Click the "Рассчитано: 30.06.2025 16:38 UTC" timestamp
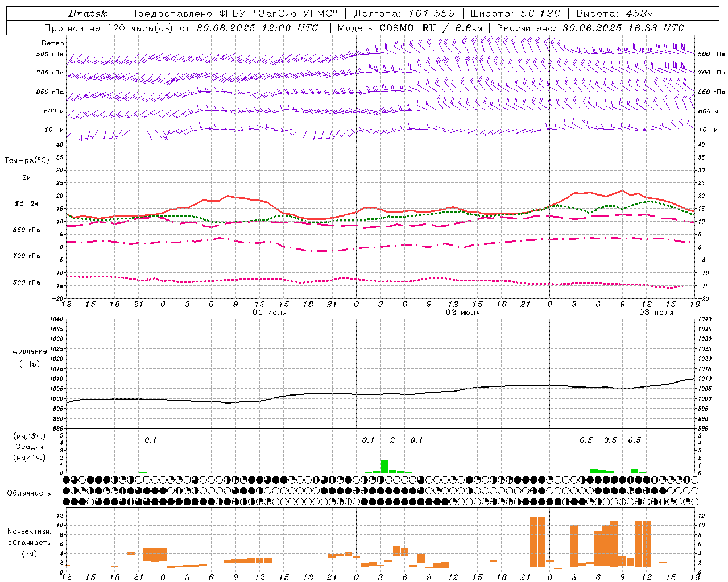The image size is (728, 582). point(590,28)
